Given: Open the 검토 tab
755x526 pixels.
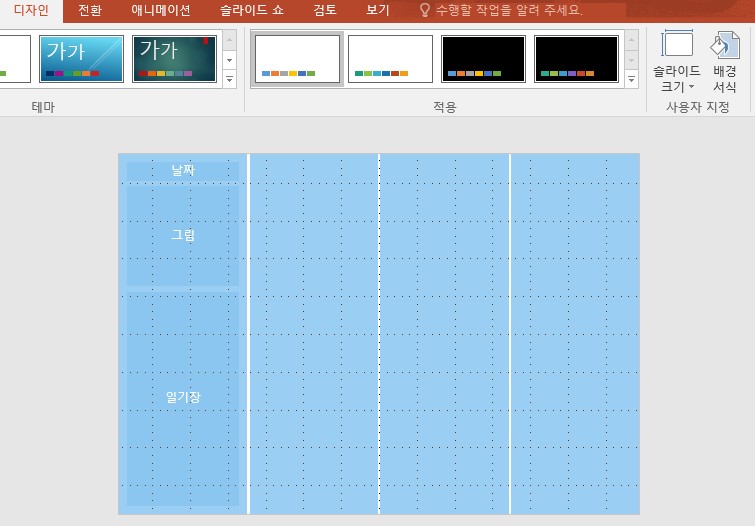Looking at the screenshot, I should pos(325,10).
